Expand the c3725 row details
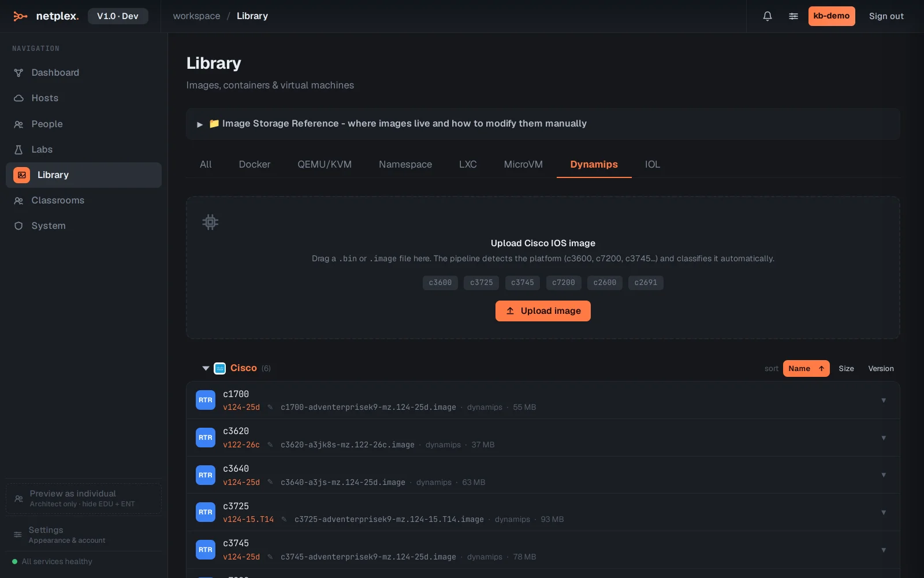This screenshot has height=578, width=924. click(x=884, y=512)
